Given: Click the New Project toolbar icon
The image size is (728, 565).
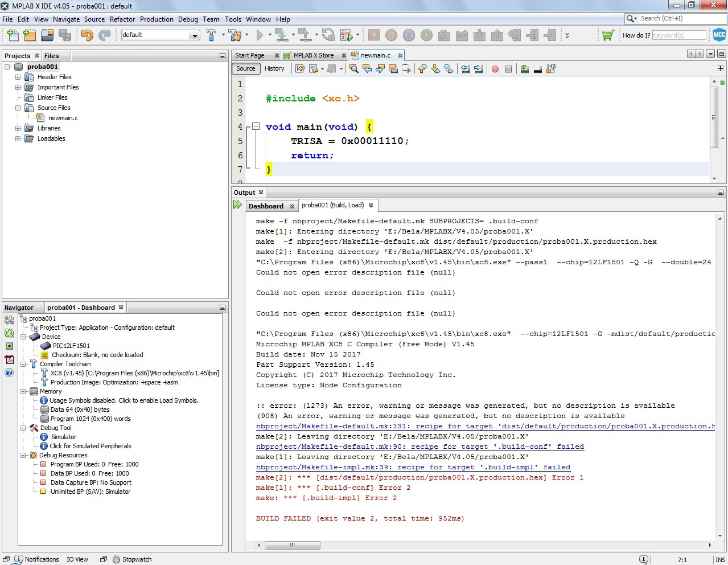Looking at the screenshot, I should tap(30, 35).
